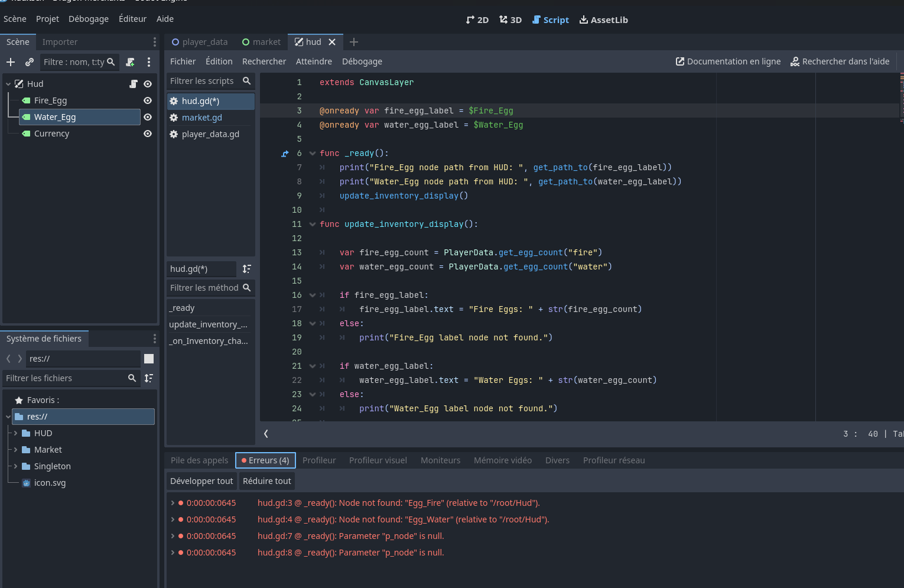Viewport: 904px width, 588px height.
Task: Switch to the 2D viewport icon
Action: coord(477,20)
